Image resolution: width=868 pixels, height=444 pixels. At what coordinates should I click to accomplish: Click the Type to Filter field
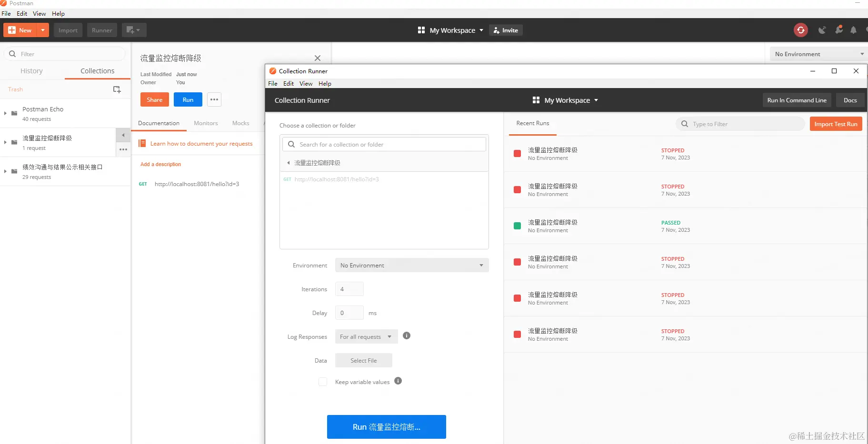coord(740,124)
